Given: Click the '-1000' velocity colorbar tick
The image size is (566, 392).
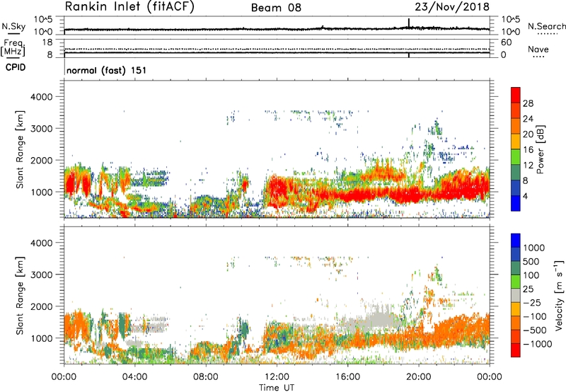Looking at the screenshot, I should click(538, 344).
